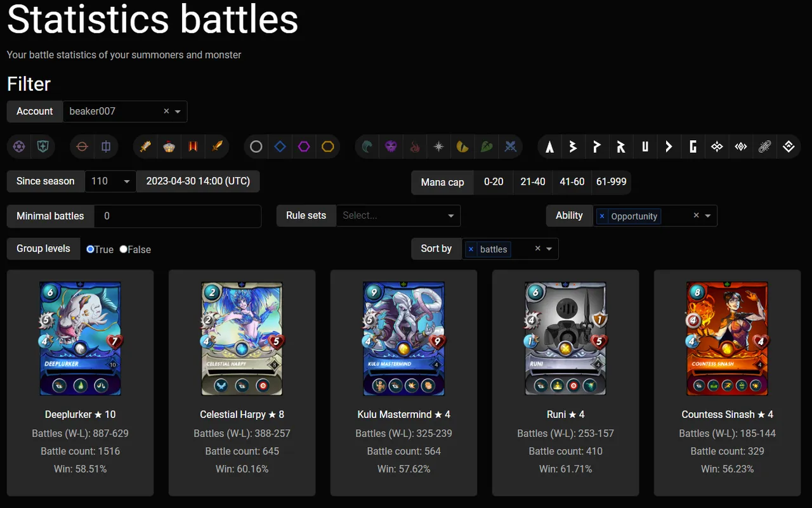Select the red crossed-circle format icon

coord(82,147)
